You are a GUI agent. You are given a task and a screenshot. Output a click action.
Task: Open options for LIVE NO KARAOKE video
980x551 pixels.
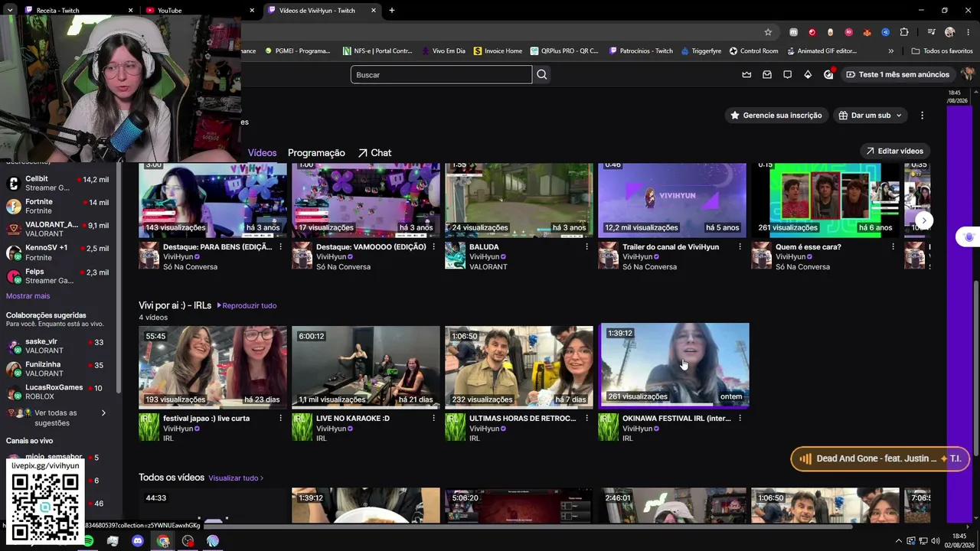point(433,419)
